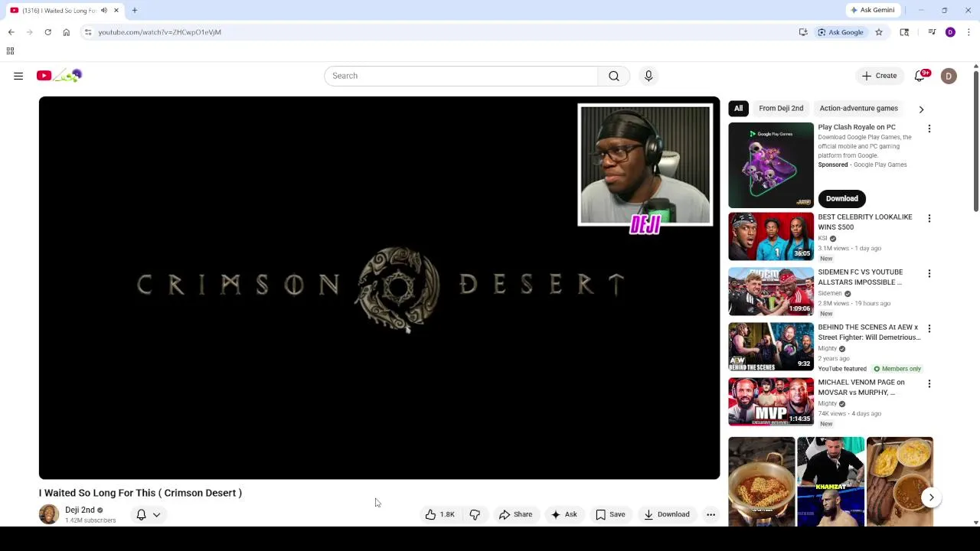Open the browser home page
The height and width of the screenshot is (551, 980).
(67, 32)
